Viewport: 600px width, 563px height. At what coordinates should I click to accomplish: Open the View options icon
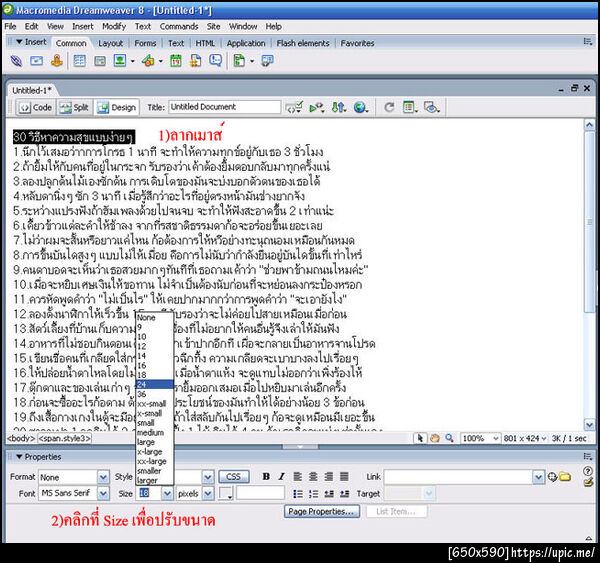(x=410, y=107)
